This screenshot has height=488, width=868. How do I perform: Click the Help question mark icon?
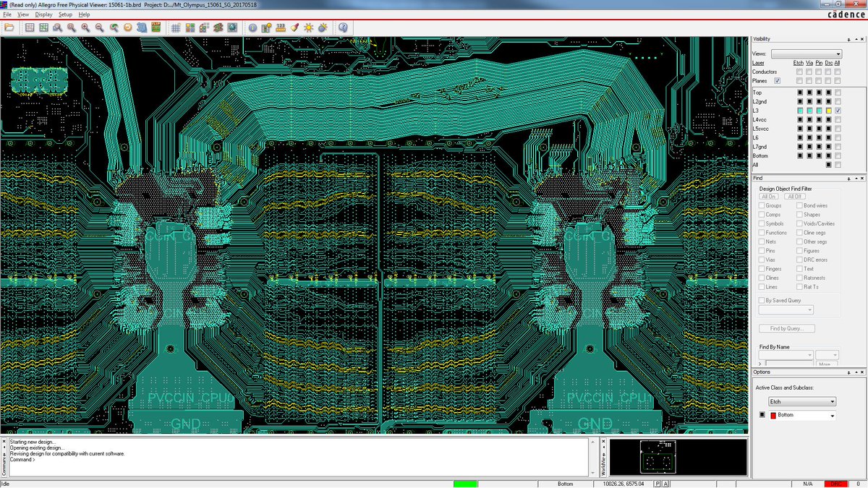[343, 27]
